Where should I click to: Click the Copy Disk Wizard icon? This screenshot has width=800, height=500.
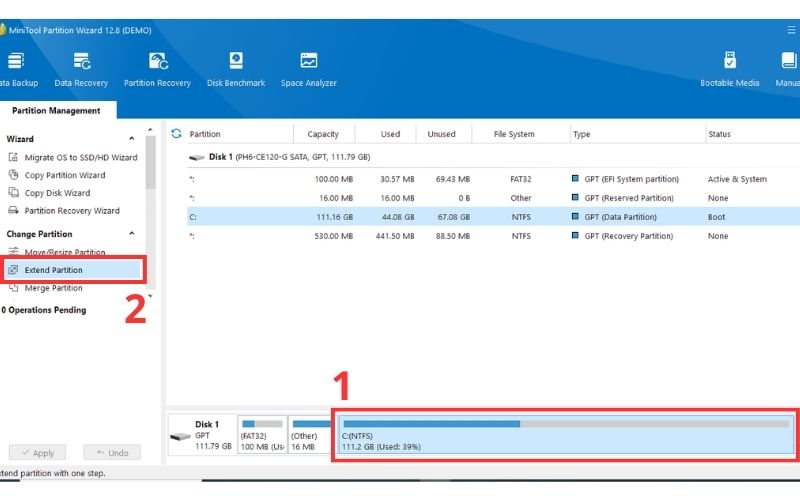(x=13, y=192)
